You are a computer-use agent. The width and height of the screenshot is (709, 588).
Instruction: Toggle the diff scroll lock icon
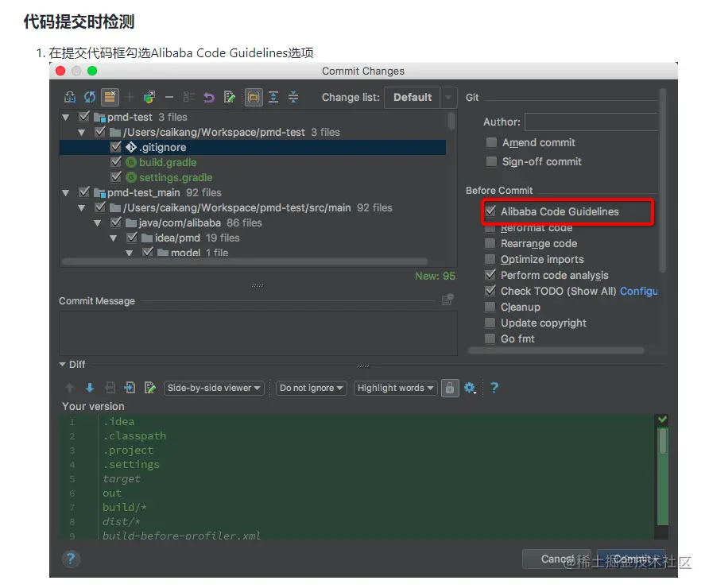tap(450, 388)
